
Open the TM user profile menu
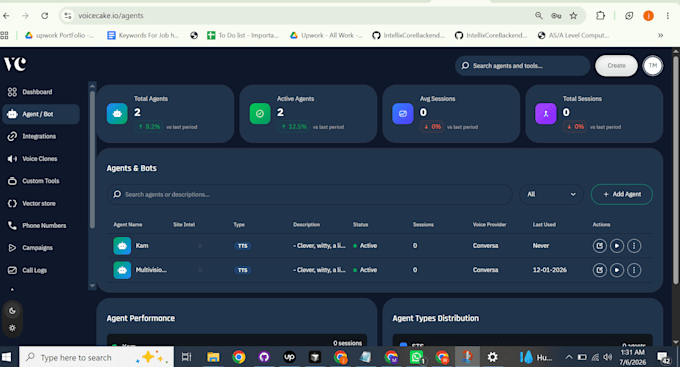653,66
